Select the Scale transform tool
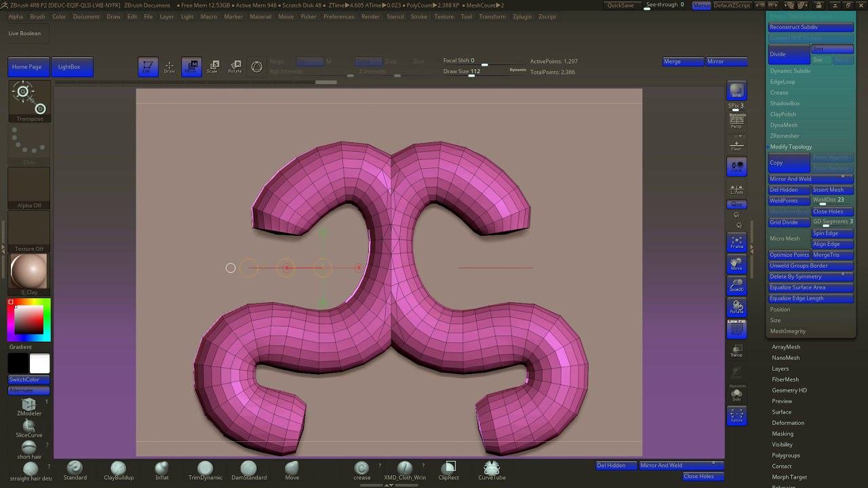The height and width of the screenshot is (488, 868). click(213, 66)
